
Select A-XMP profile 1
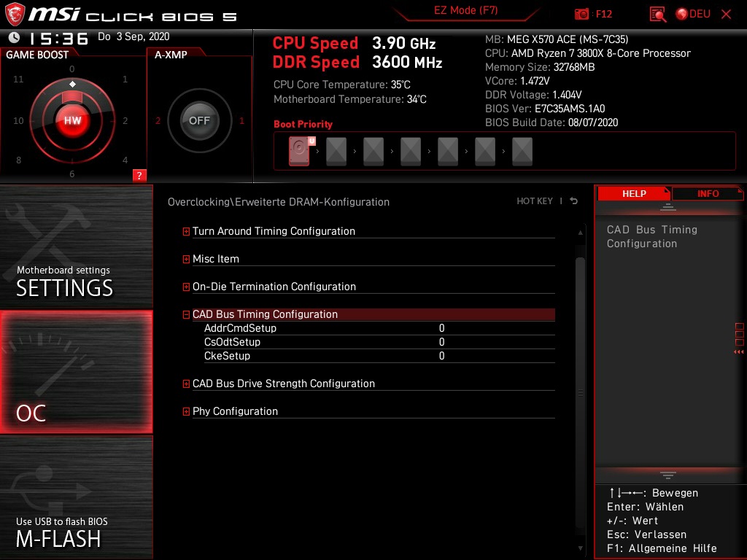(x=241, y=120)
